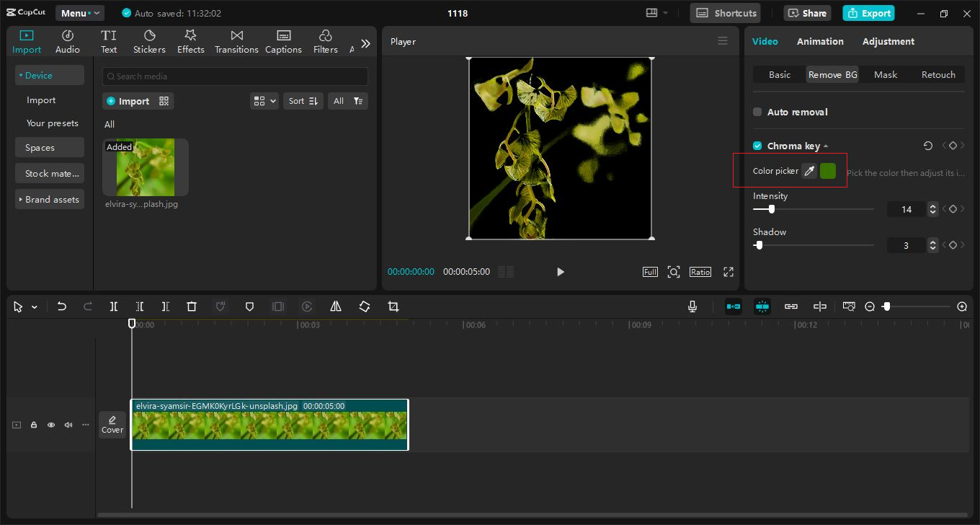
Task: Uncheck the Chroma key checkbox
Action: pos(757,146)
